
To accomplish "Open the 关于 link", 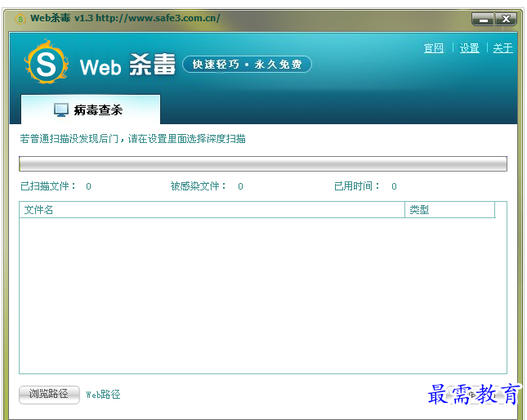I will (x=502, y=48).
